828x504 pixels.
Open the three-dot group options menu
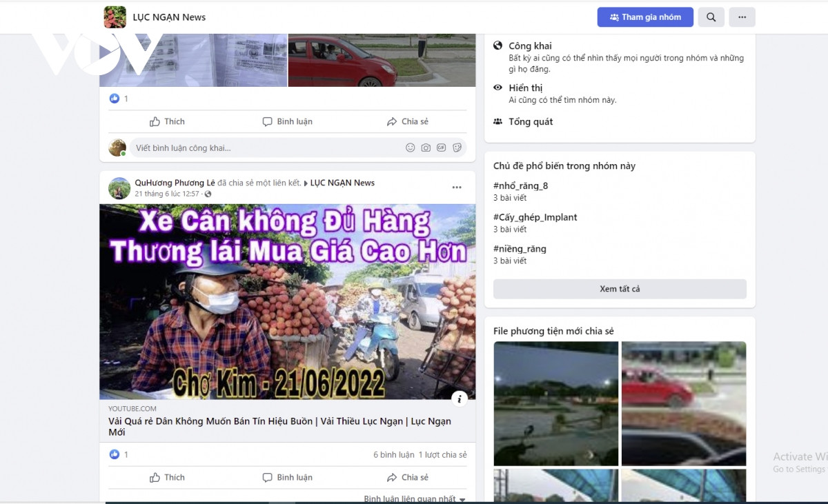[x=742, y=17]
